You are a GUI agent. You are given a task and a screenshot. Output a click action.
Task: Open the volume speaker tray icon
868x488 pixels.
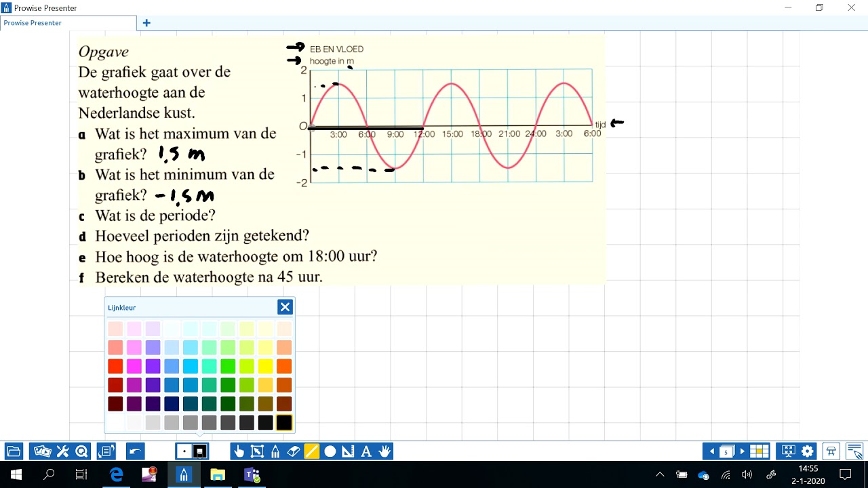click(x=747, y=474)
